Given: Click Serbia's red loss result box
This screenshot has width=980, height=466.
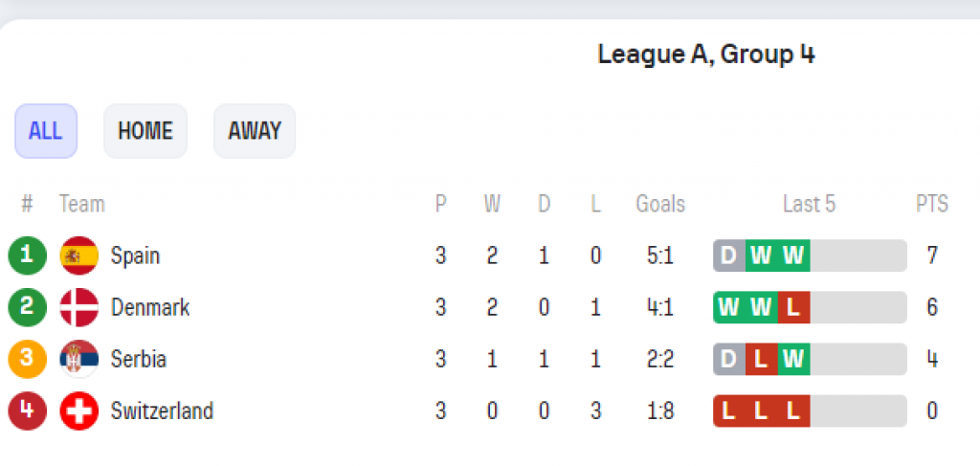Looking at the screenshot, I should (762, 359).
